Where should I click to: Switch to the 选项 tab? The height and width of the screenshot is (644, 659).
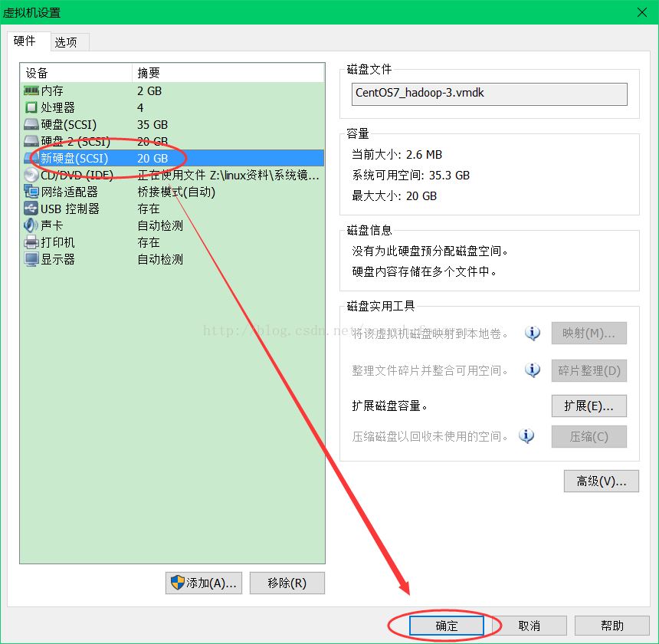tap(66, 42)
